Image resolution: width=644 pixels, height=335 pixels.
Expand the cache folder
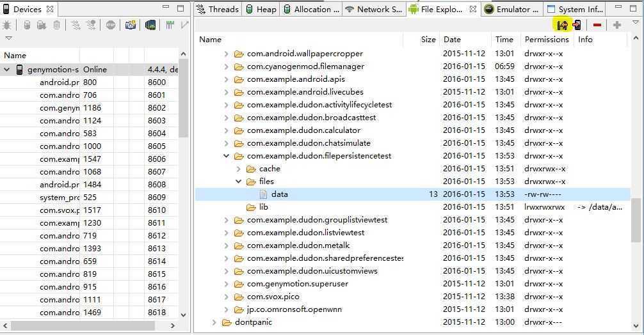pyautogui.click(x=238, y=169)
